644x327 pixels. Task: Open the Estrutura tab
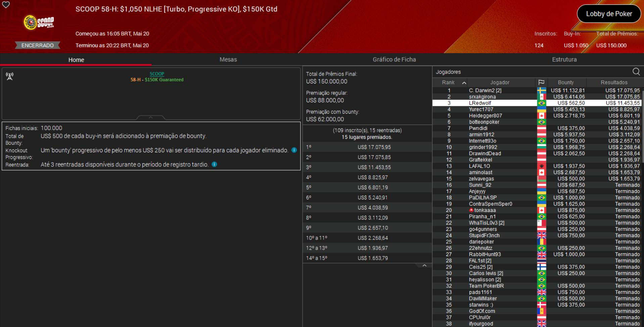pyautogui.click(x=564, y=59)
